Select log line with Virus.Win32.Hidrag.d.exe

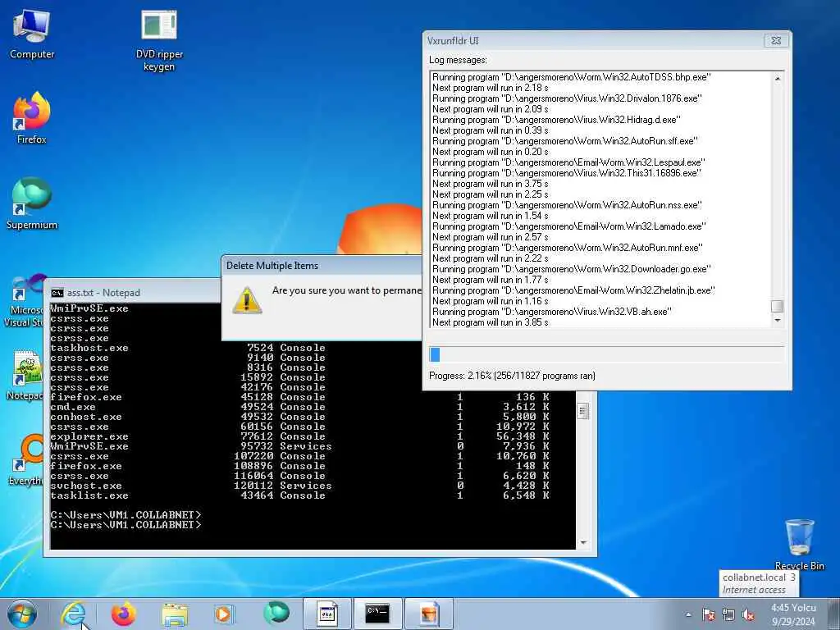click(x=557, y=120)
